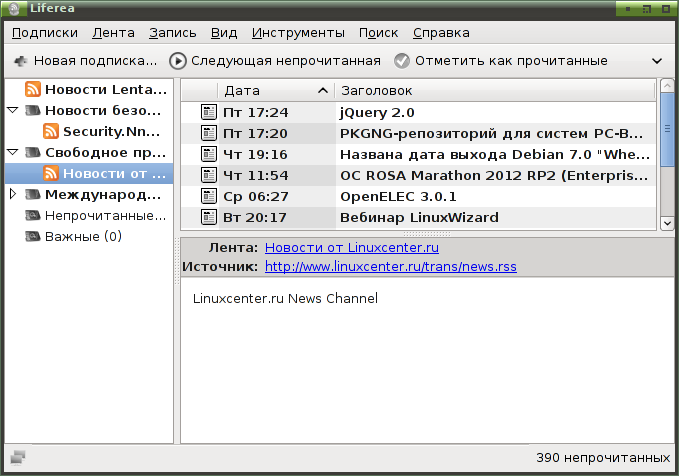The image size is (679, 476).
Task: Click the RSS icon of Новости Lenta feed
Action: (33, 89)
